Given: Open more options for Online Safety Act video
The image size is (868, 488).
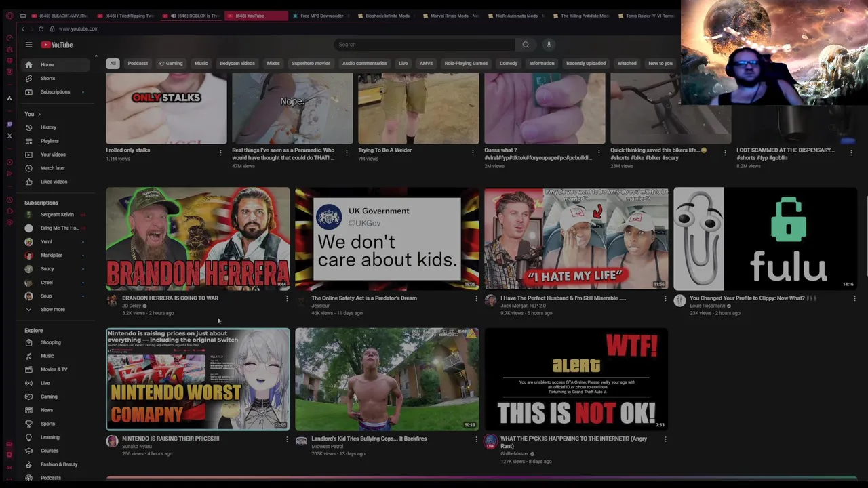Looking at the screenshot, I should 476,298.
